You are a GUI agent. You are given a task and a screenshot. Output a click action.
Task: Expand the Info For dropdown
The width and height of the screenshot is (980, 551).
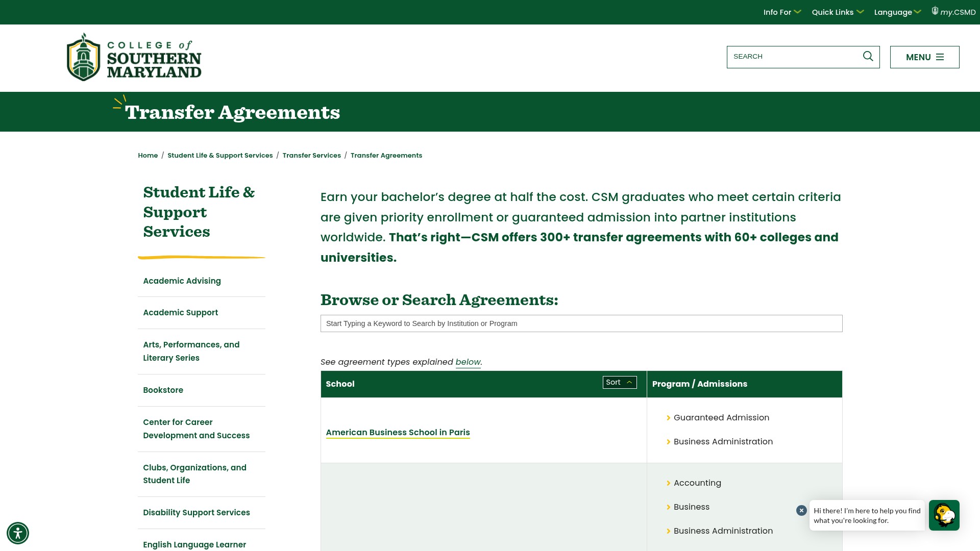tap(782, 12)
